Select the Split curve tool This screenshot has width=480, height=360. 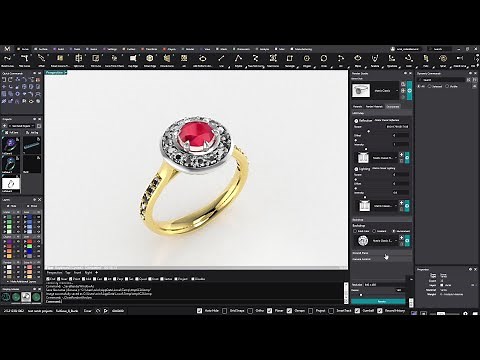tap(79, 60)
